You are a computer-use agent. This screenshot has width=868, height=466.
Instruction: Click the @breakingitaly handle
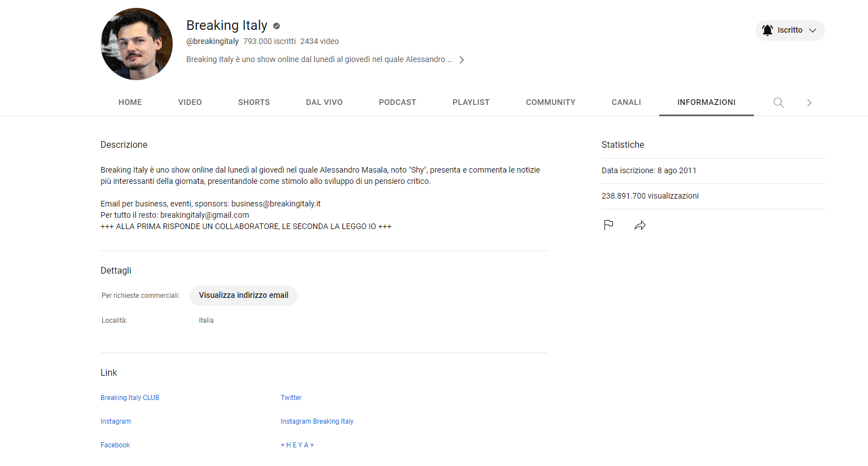pos(213,41)
